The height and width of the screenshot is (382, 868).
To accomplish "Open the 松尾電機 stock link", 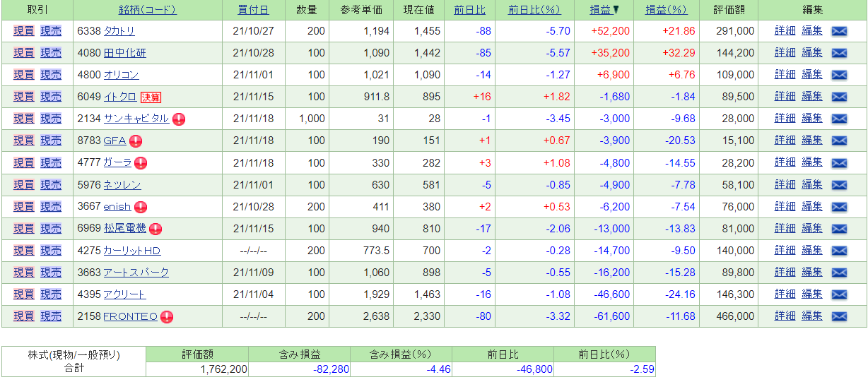I will click(x=124, y=228).
